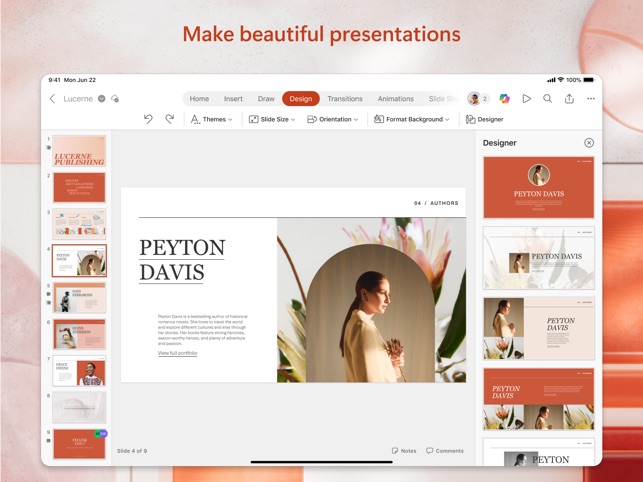The height and width of the screenshot is (482, 643).
Task: Apply the orange banner with photo strip Designer layout
Action: (538, 399)
